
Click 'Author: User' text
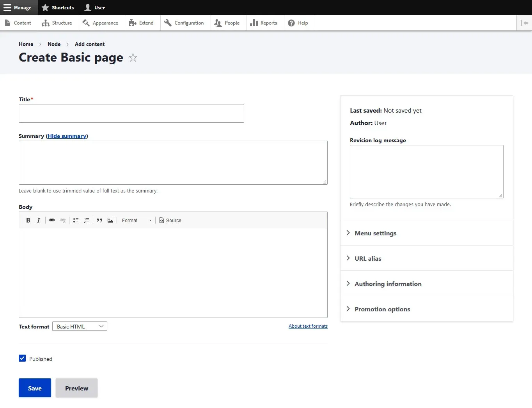pos(368,123)
